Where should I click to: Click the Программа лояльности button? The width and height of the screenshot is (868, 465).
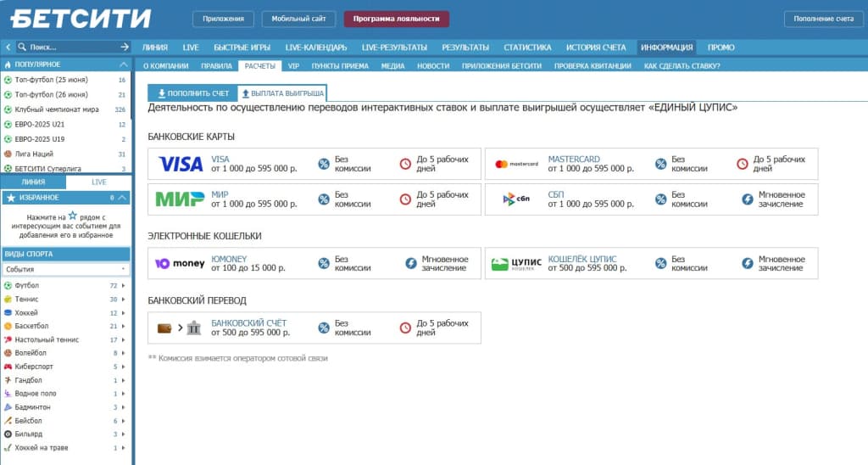(397, 19)
